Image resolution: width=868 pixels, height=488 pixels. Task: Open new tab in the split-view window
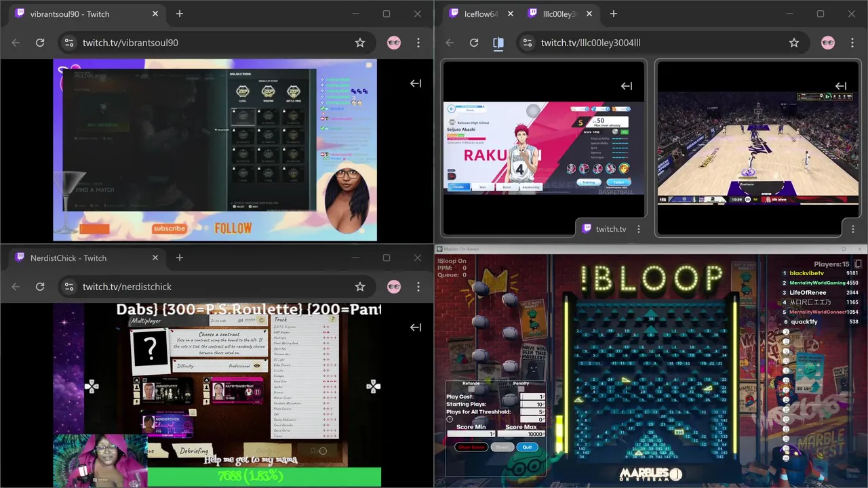[x=614, y=14]
